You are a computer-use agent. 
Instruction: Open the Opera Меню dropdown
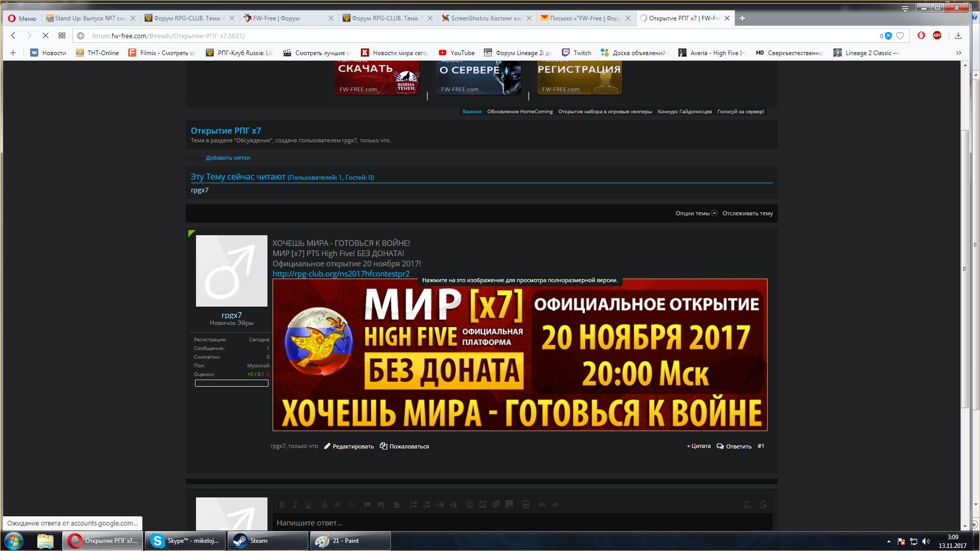22,18
